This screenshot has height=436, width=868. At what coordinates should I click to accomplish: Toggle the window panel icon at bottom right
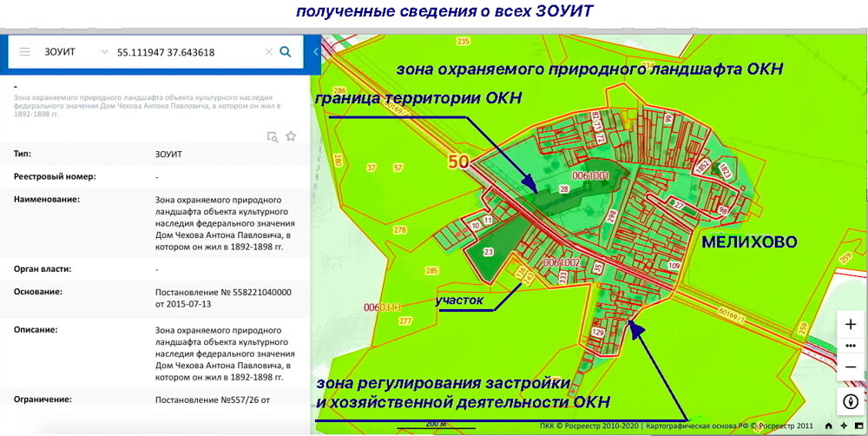click(858, 426)
